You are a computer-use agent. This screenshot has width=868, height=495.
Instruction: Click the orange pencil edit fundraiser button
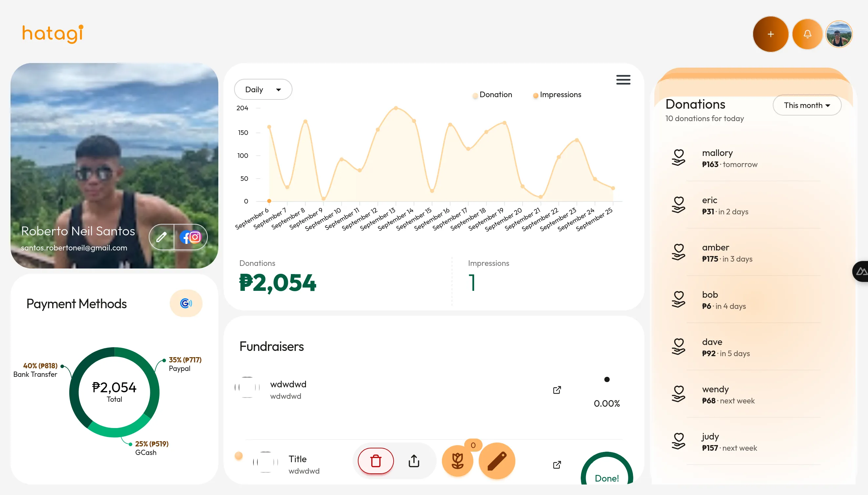tap(497, 461)
